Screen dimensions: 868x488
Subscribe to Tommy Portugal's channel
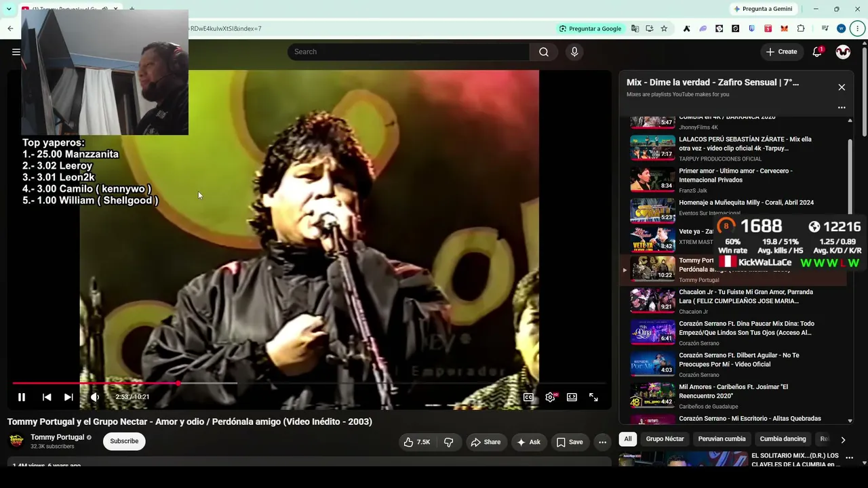[124, 441]
